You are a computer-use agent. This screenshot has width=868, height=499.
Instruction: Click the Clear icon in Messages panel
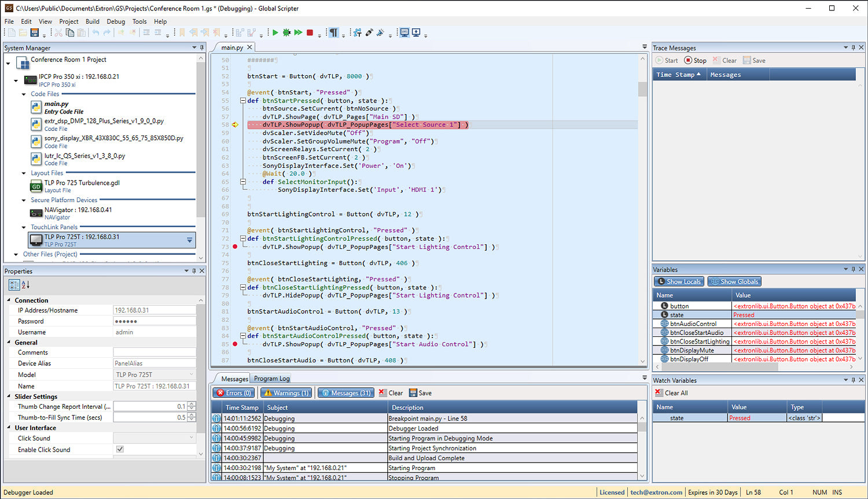click(383, 392)
